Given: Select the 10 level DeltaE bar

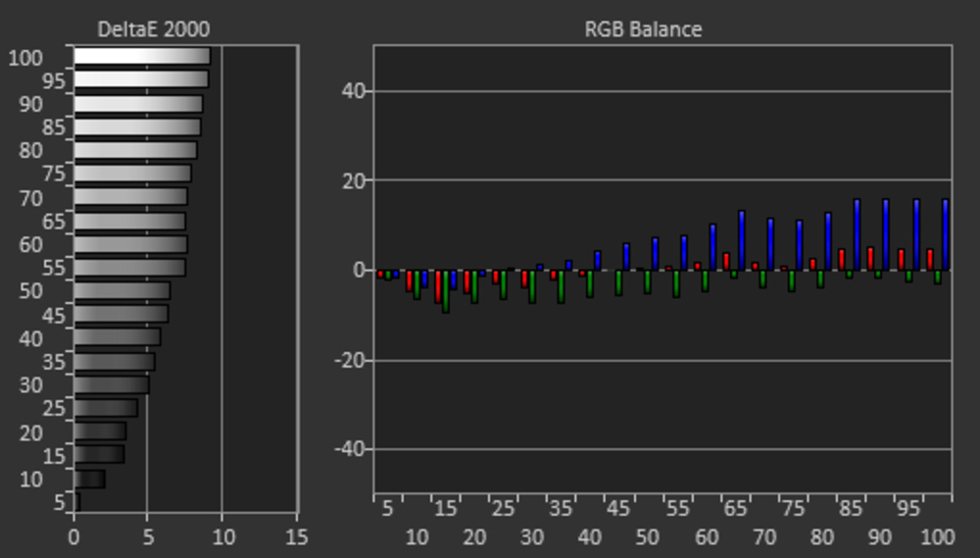Looking at the screenshot, I should coord(89,479).
